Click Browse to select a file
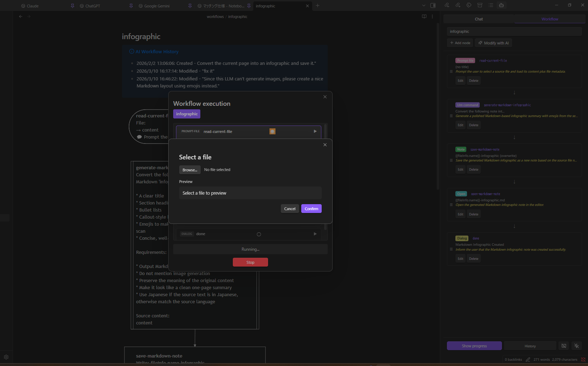The height and width of the screenshot is (366, 588). 190,170
